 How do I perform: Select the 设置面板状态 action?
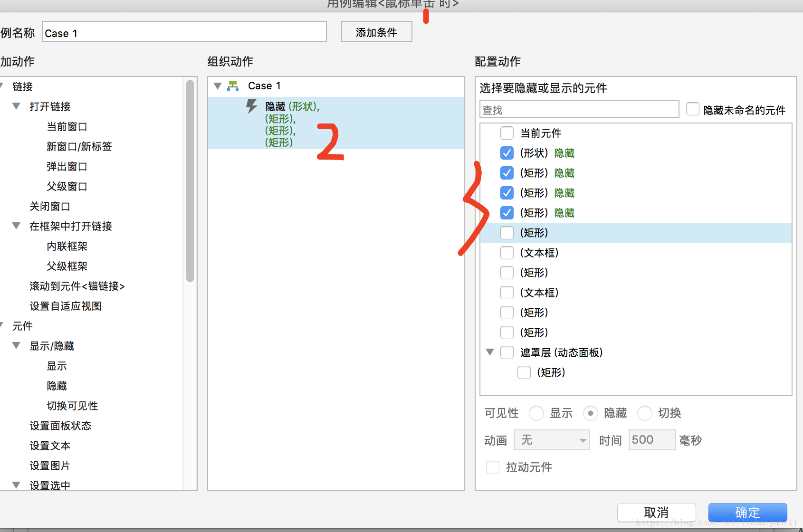(x=61, y=426)
